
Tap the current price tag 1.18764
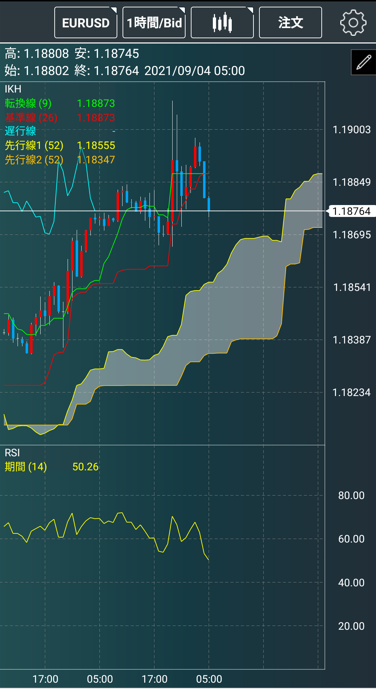351,211
